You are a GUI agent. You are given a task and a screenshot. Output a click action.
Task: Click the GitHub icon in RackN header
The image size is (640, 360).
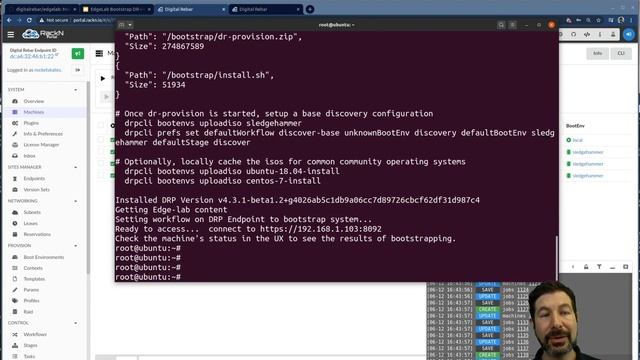pyautogui.click(x=573, y=34)
